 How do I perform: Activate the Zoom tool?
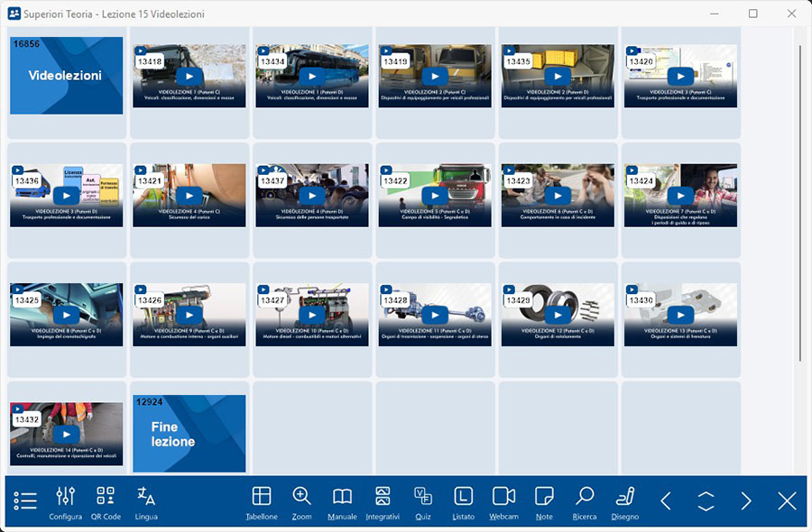[301, 501]
